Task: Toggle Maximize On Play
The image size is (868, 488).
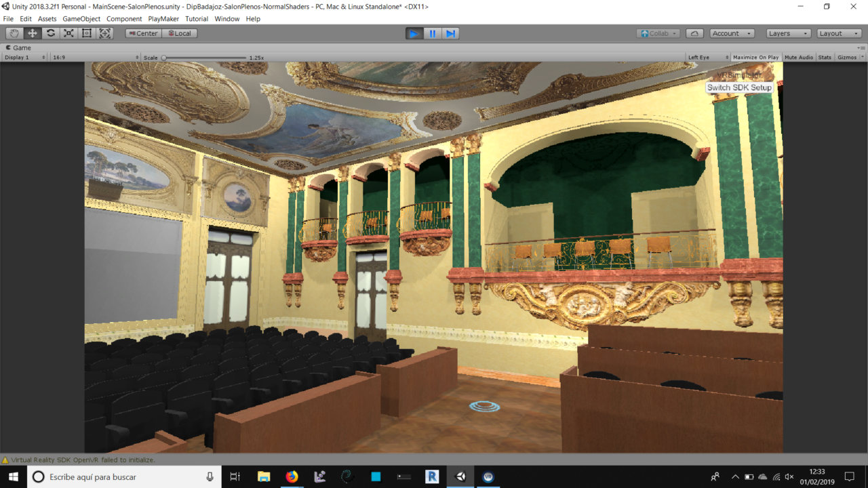Action: coord(755,58)
